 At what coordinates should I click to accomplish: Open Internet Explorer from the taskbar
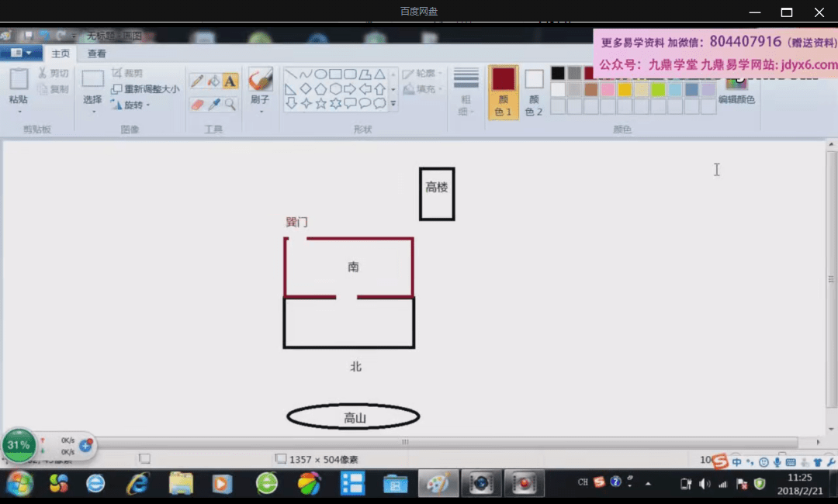(x=137, y=484)
